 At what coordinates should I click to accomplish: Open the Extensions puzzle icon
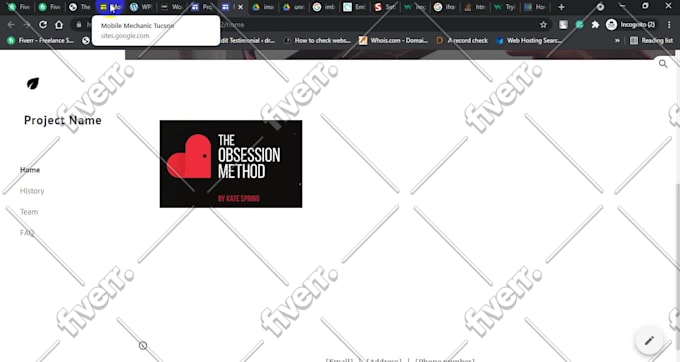point(595,25)
